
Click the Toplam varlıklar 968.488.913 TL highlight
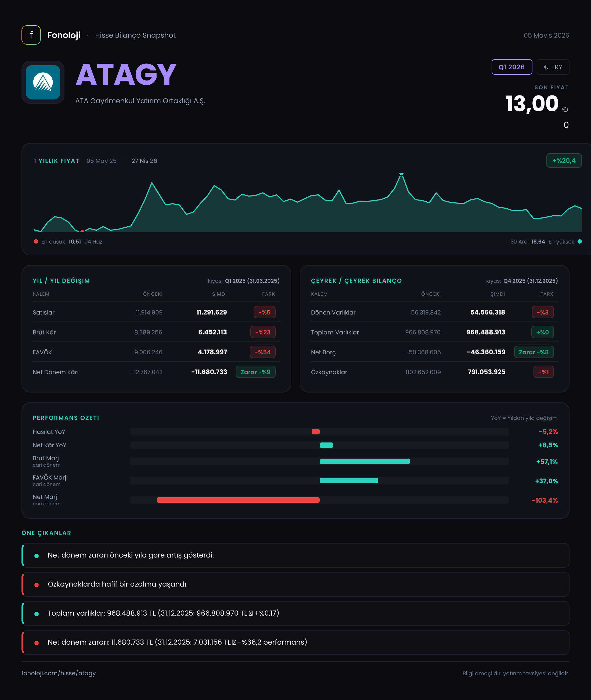pos(295,613)
